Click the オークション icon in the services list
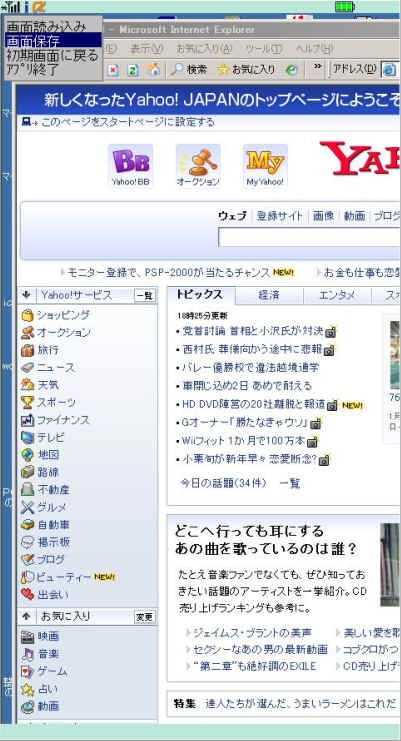401x741 pixels. 28,333
